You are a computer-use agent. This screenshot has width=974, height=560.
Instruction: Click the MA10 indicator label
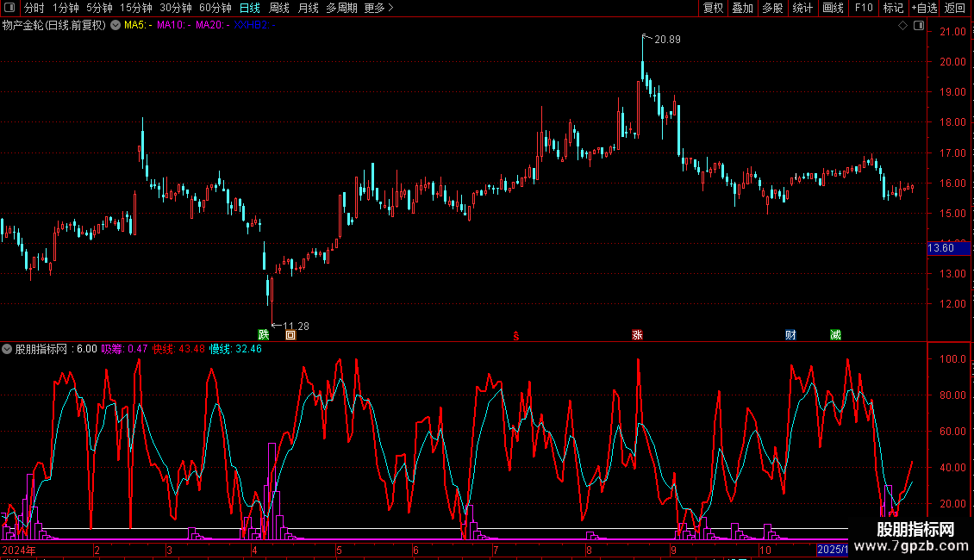(x=173, y=25)
